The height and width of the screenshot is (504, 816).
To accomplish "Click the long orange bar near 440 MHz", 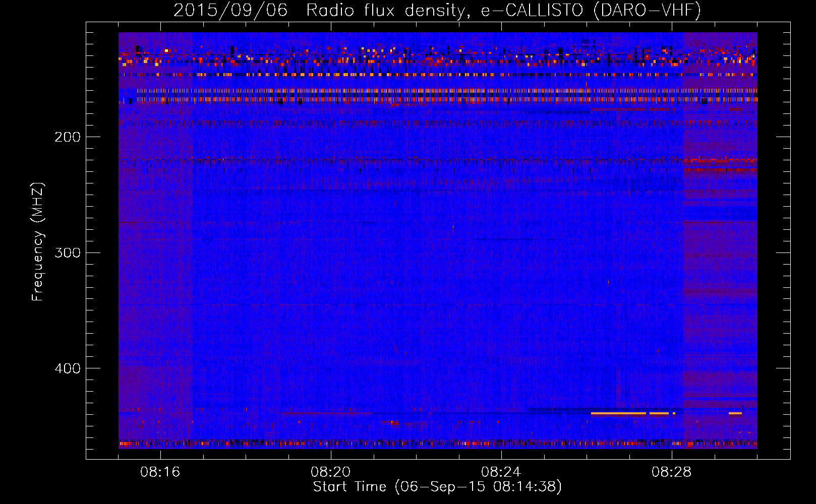I will pos(618,414).
